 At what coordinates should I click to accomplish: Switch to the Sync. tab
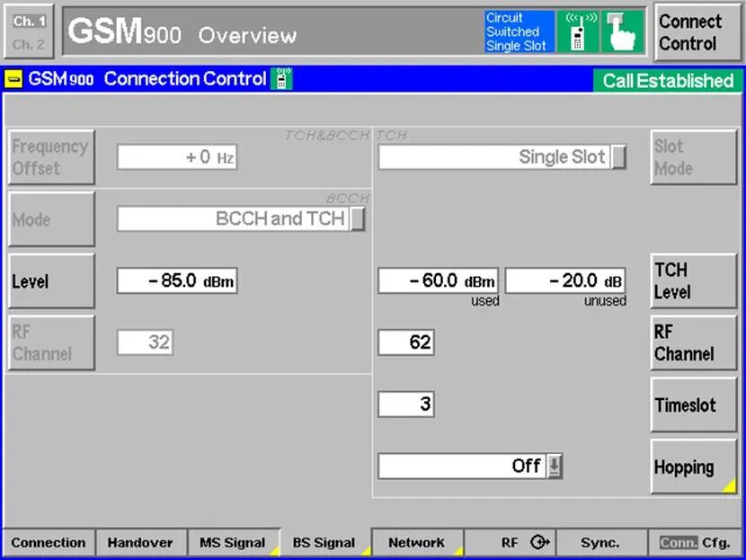click(x=601, y=542)
